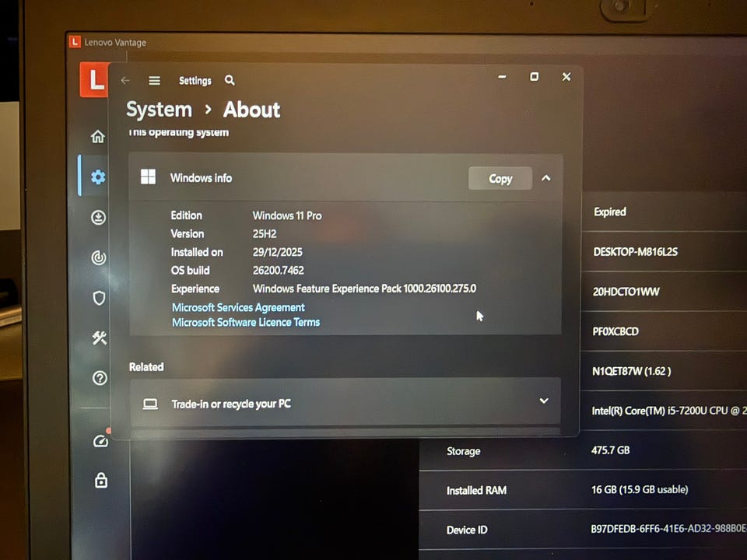747x560 pixels.
Task: Click the PF0XCBCD serial number in Vantage
Action: pyautogui.click(x=615, y=331)
